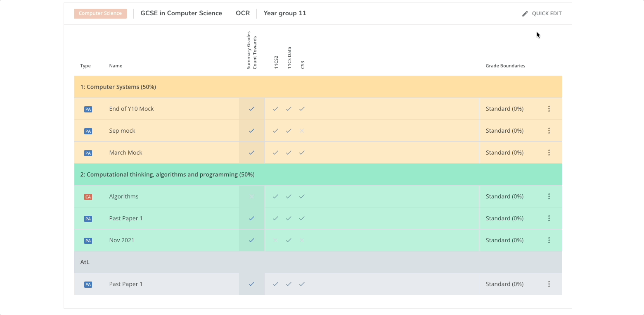Open the Standard (0%) boundary under AtL section
Image resolution: width=644 pixels, height=315 pixels.
504,284
